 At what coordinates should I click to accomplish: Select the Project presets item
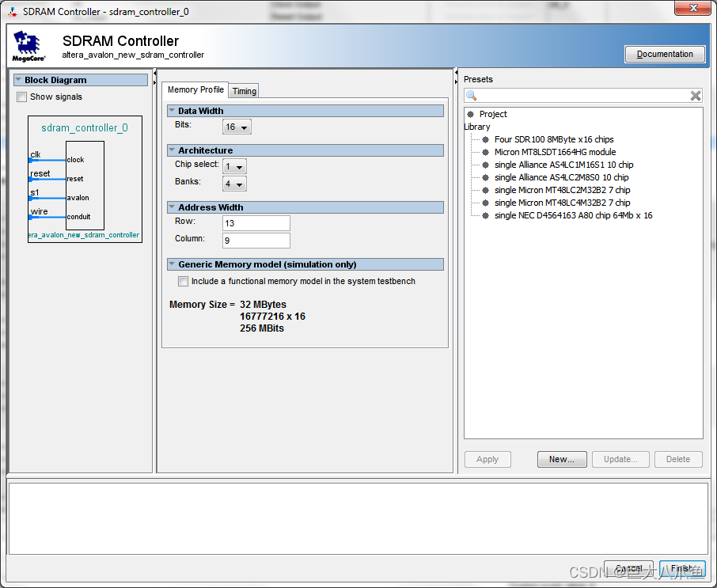pyautogui.click(x=493, y=114)
